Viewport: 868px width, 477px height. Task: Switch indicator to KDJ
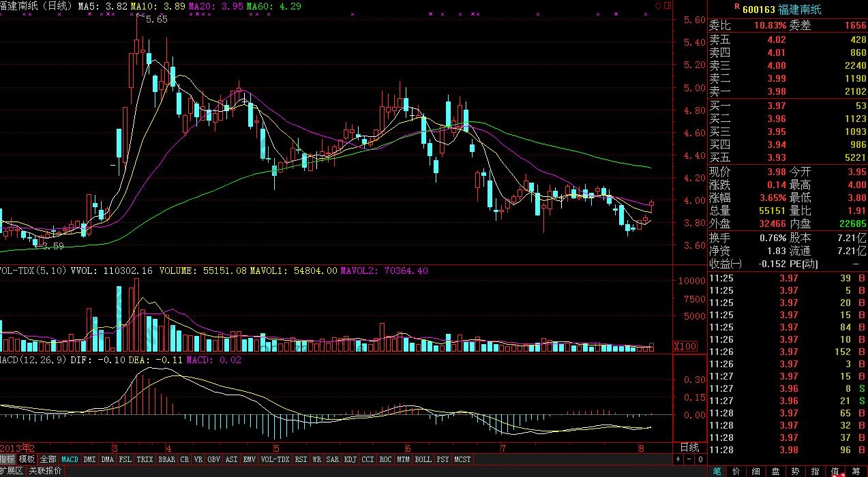(x=350, y=460)
